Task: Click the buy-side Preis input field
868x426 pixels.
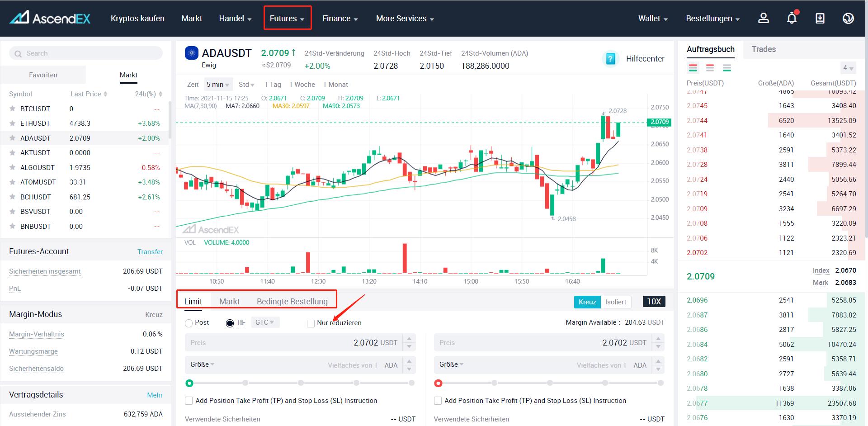Action: [295, 343]
